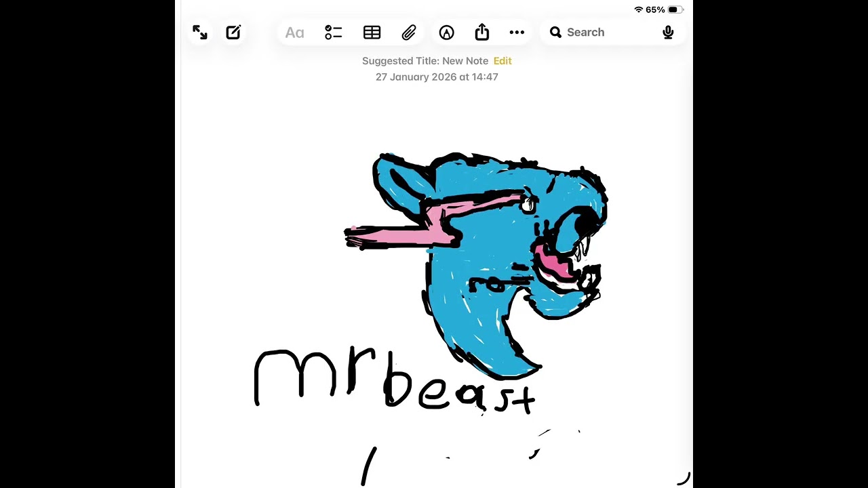Start dictation with the microphone icon
The height and width of the screenshot is (488, 868).
tap(668, 32)
